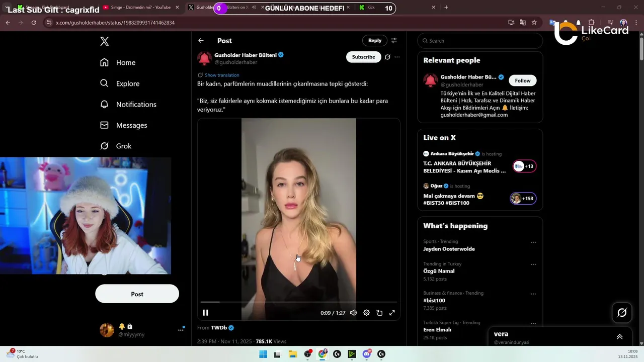Open Grok from the sidebar
Screen dimensions: 644x362
pos(116,146)
